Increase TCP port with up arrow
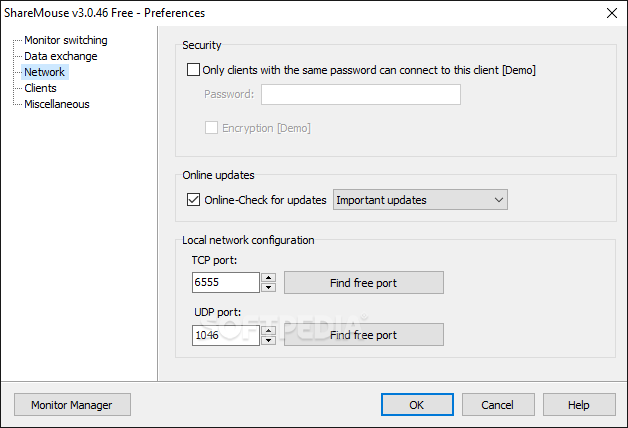 click(268, 277)
